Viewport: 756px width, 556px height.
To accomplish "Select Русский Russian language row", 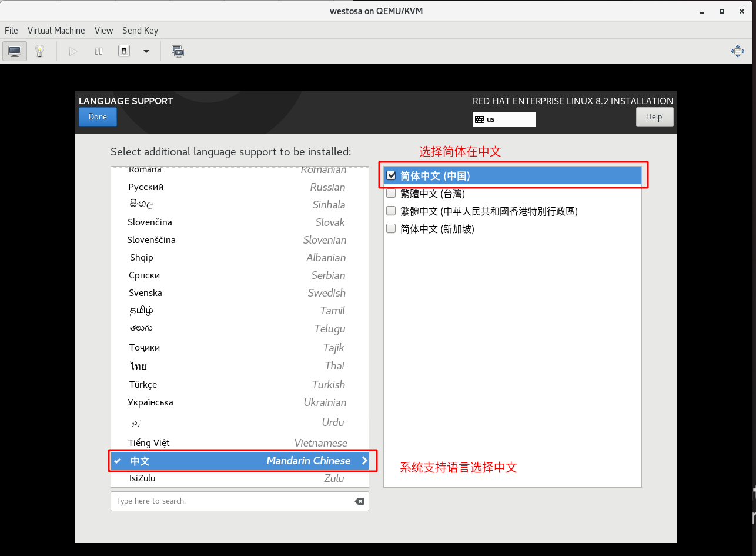I will pyautogui.click(x=240, y=187).
